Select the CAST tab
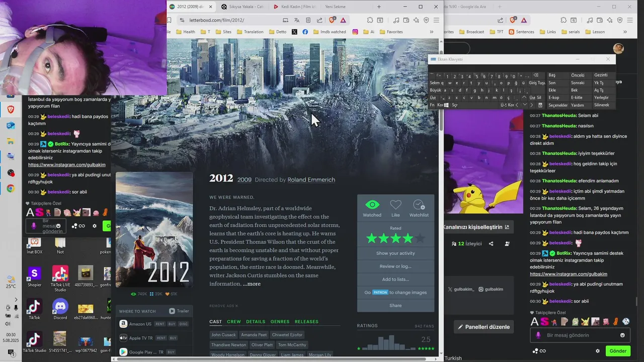 216,322
